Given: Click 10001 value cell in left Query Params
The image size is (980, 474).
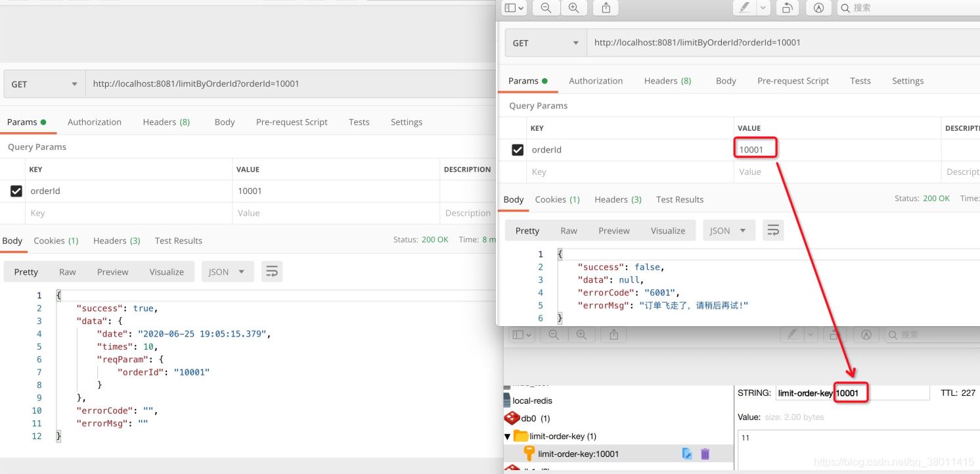Looking at the screenshot, I should (x=336, y=191).
